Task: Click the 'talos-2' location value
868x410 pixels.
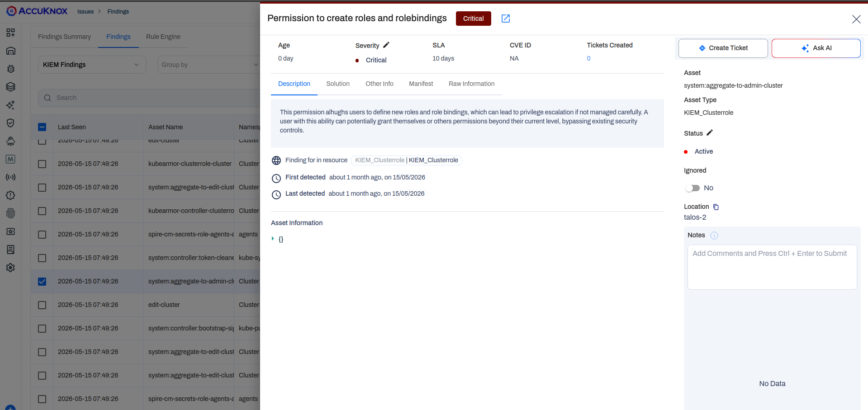Action: tap(695, 217)
